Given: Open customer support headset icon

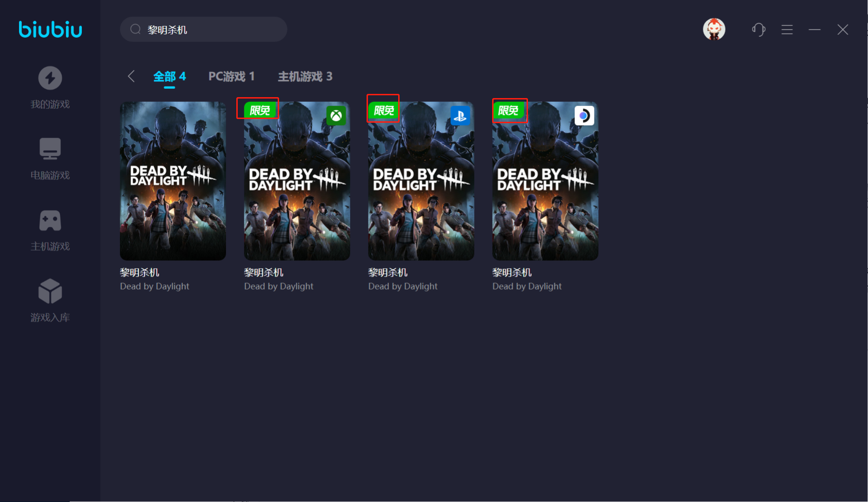Looking at the screenshot, I should [759, 30].
